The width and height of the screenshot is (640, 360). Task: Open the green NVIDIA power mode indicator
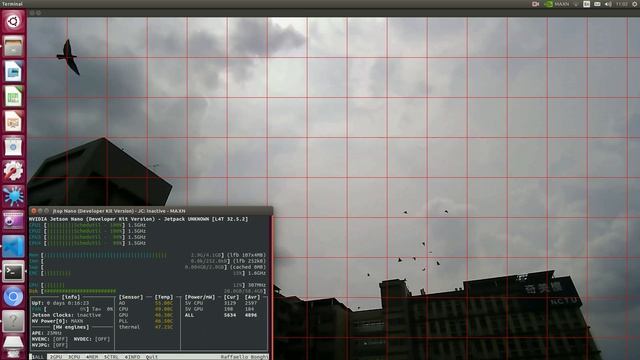[x=549, y=4]
